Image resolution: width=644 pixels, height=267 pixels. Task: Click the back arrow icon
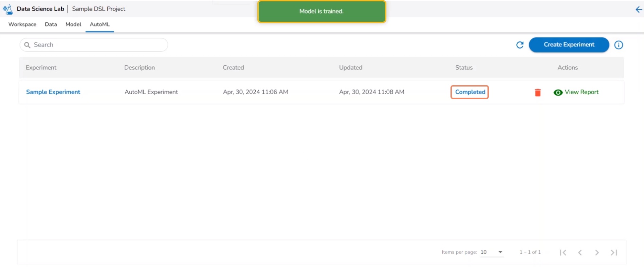click(x=639, y=9)
